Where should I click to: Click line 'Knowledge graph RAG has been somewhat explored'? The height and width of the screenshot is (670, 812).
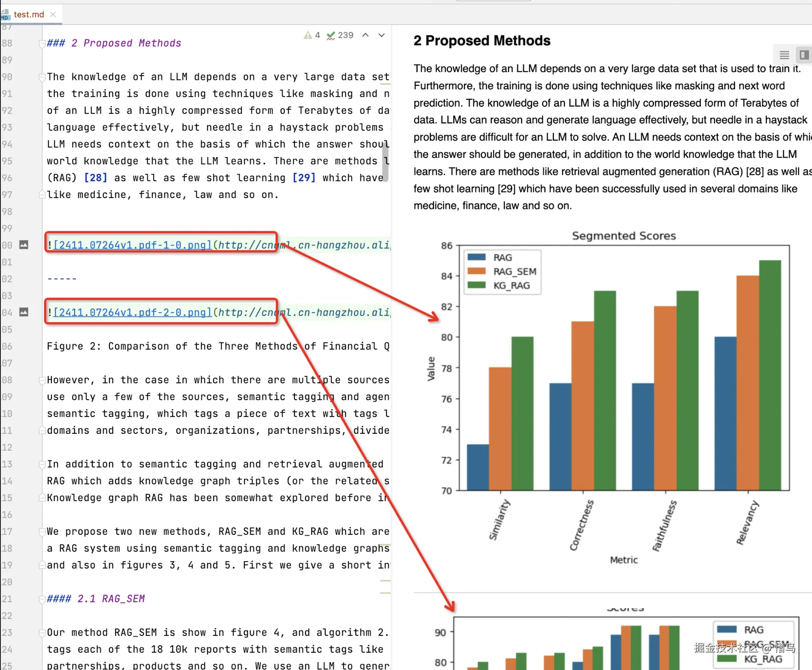[x=218, y=498]
